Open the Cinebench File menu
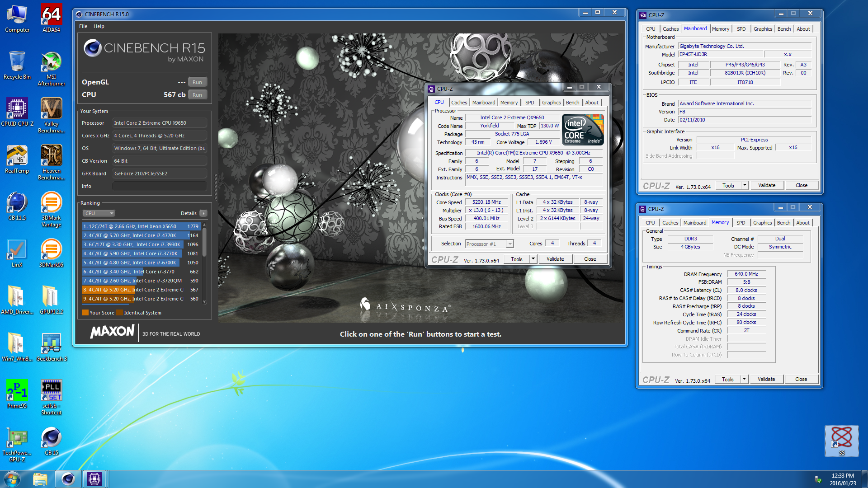This screenshot has height=488, width=868. 83,26
